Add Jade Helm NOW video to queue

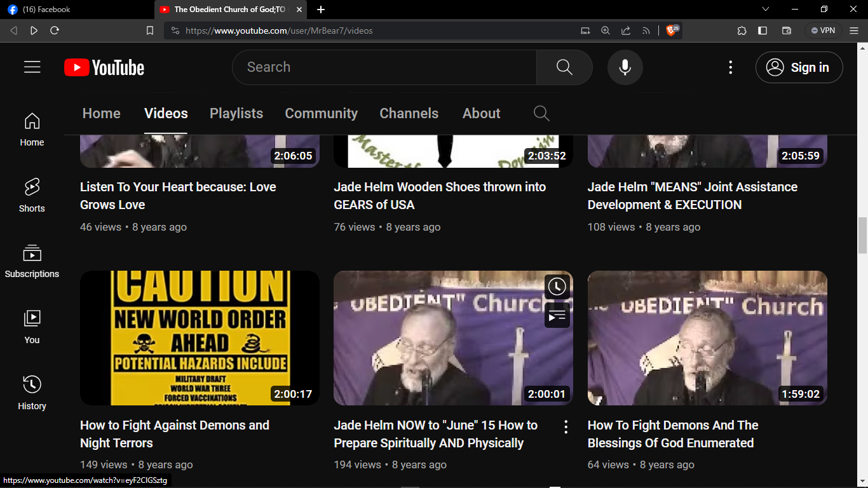coord(557,316)
